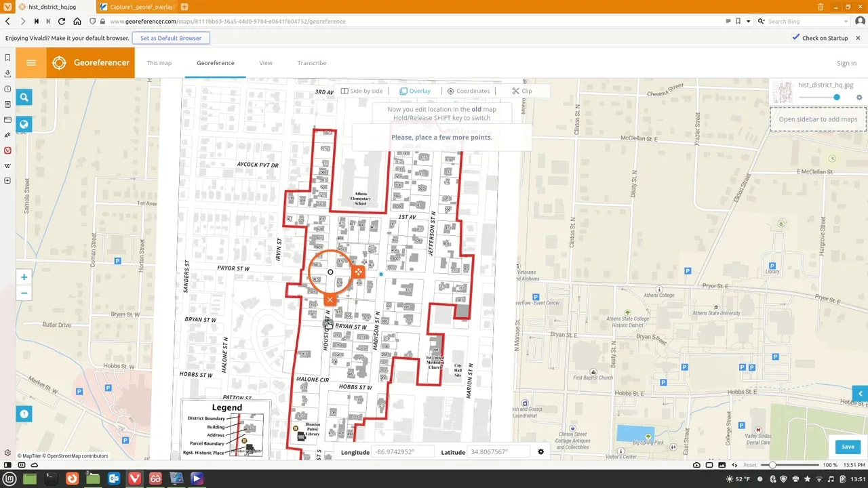Open hist_district_hq.jpg layer settings gear

[x=859, y=98]
